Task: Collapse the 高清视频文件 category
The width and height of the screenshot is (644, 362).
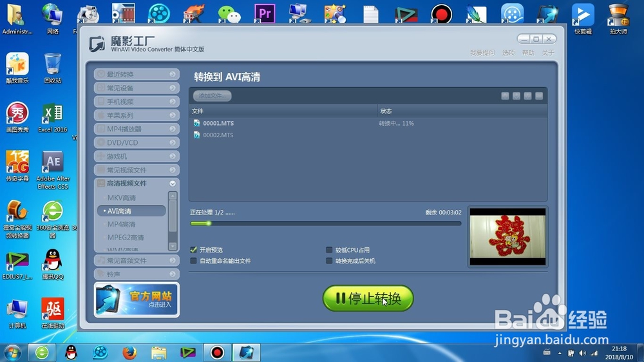Action: 137,184
